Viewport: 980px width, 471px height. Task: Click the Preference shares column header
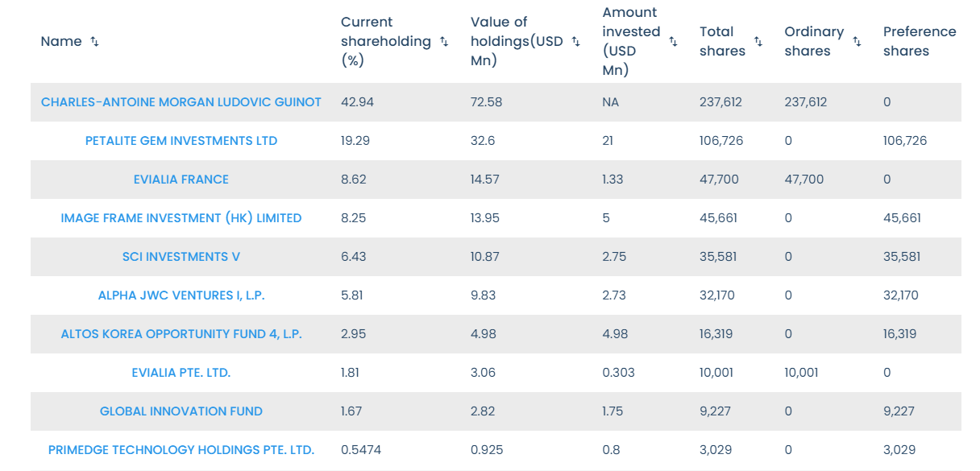(920, 41)
